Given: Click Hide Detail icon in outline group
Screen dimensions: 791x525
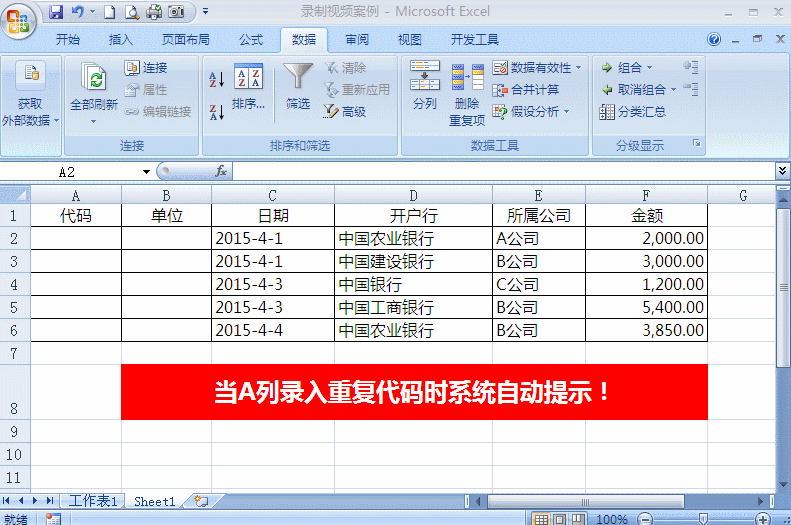Looking at the screenshot, I should [x=691, y=89].
